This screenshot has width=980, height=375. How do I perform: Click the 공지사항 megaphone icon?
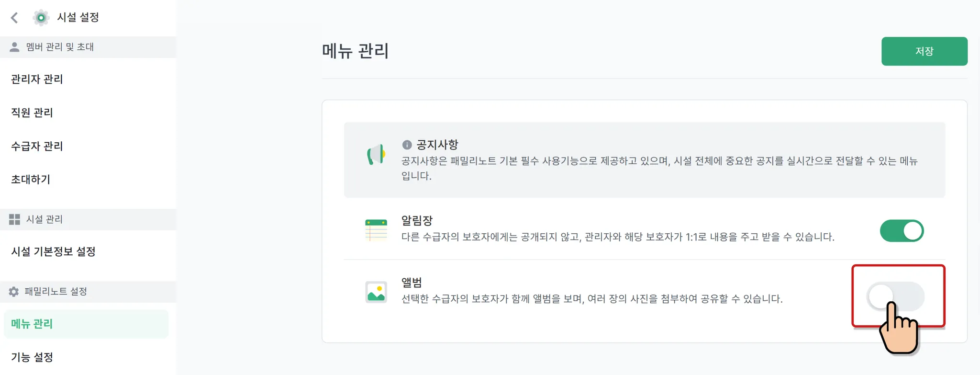(x=376, y=154)
